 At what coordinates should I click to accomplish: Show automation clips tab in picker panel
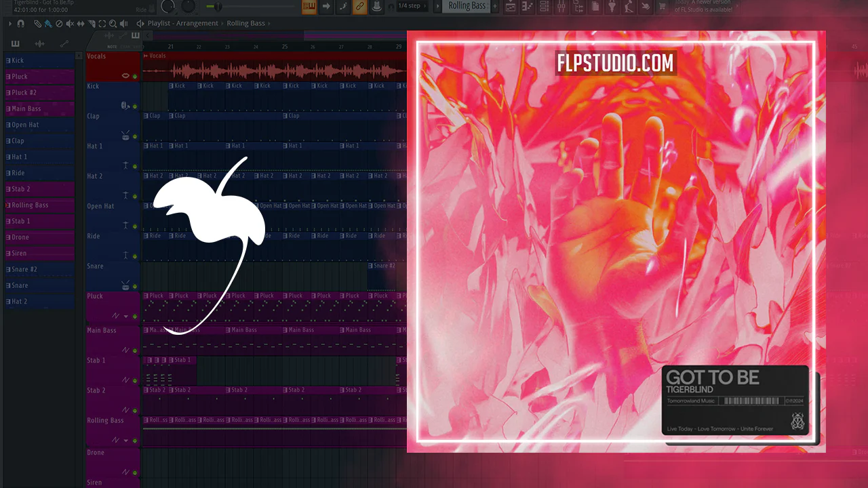64,43
